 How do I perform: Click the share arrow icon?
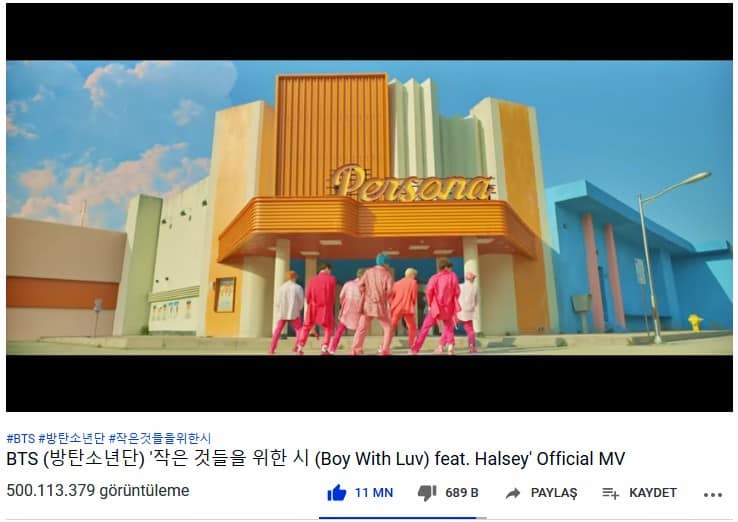[x=513, y=493]
